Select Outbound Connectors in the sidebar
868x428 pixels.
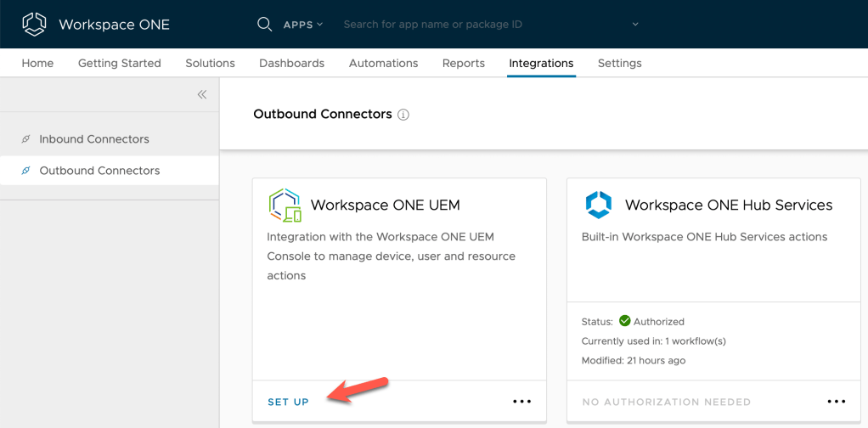point(99,171)
